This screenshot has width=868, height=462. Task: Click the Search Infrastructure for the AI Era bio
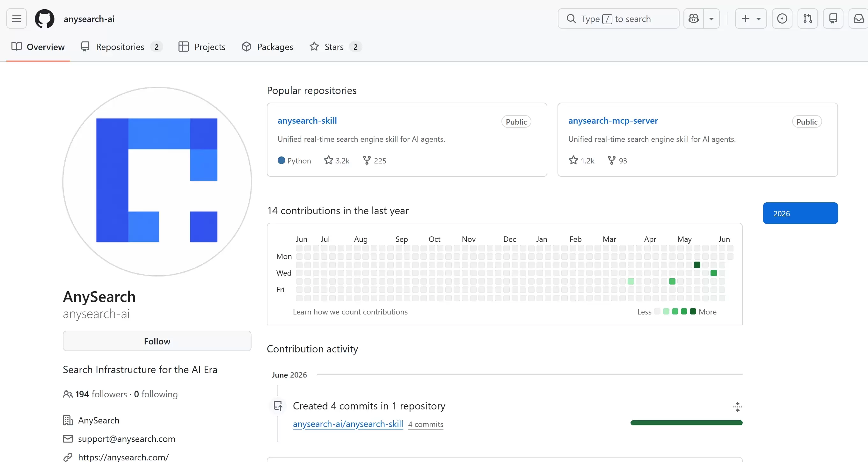tap(140, 369)
